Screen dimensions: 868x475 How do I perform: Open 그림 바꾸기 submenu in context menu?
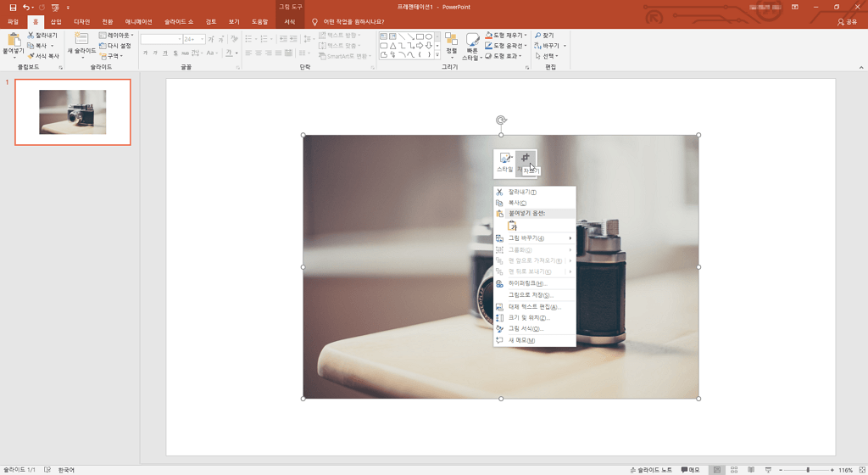coord(534,238)
